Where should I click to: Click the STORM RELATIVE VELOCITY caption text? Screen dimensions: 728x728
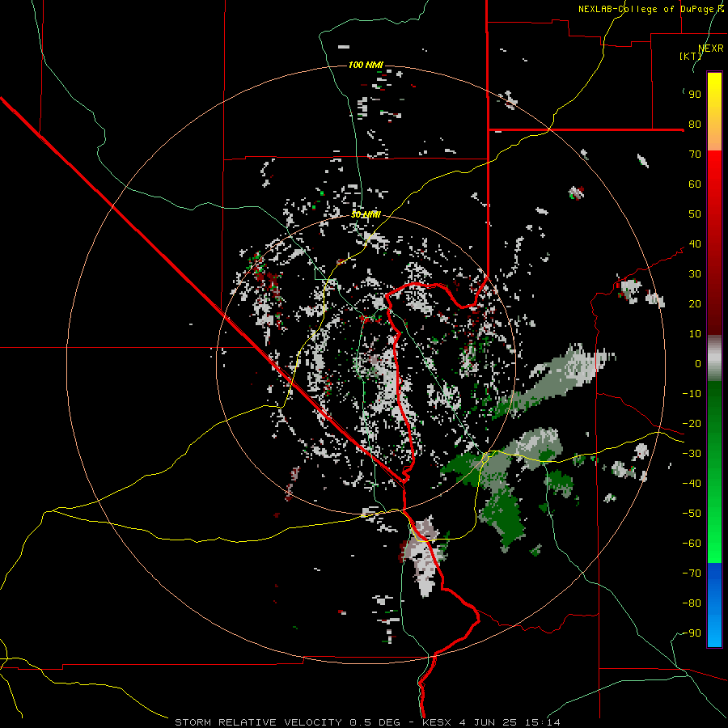click(259, 722)
